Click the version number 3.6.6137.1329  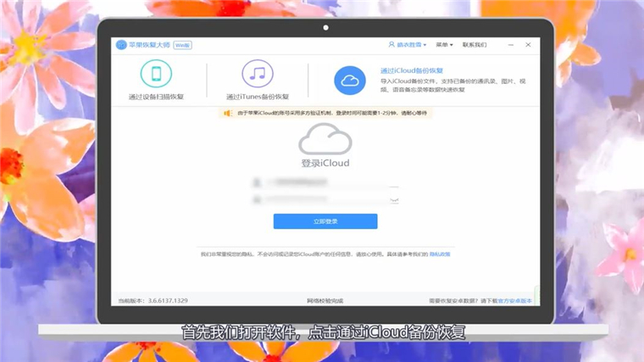tap(168, 301)
